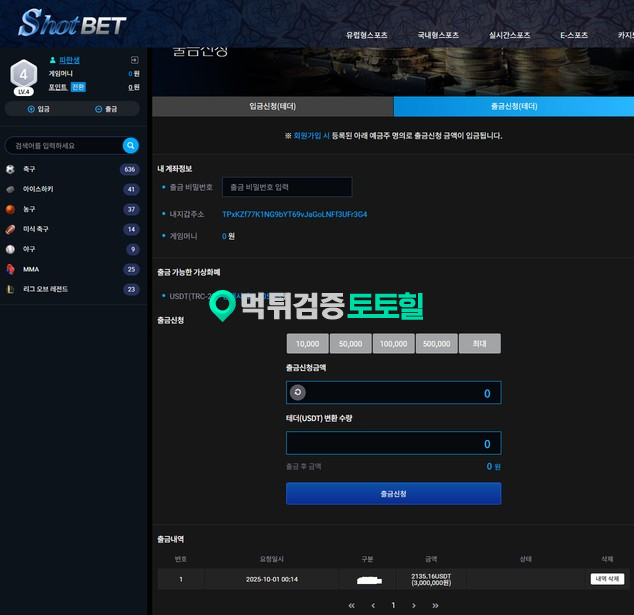This screenshot has width=634, height=615.
Task: Switch to the 입금신청(테더) tab
Action: (272, 106)
